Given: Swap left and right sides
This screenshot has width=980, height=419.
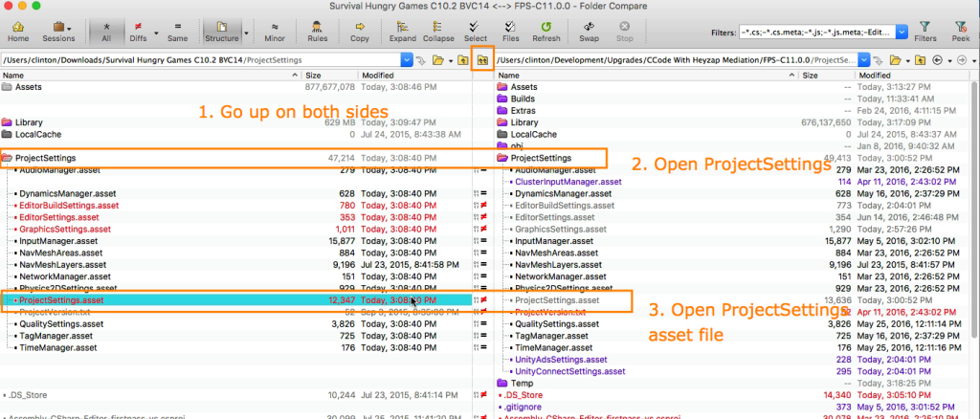Looking at the screenshot, I should pyautogui.click(x=589, y=32).
